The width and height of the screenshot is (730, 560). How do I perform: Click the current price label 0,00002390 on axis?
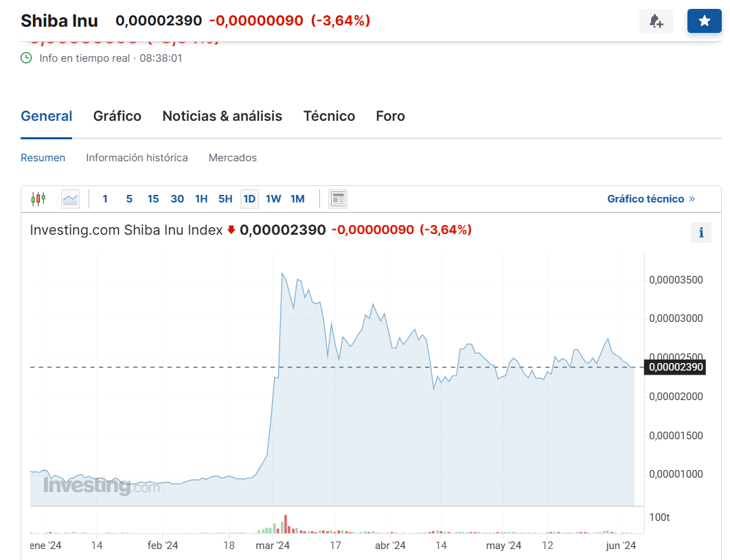(676, 367)
